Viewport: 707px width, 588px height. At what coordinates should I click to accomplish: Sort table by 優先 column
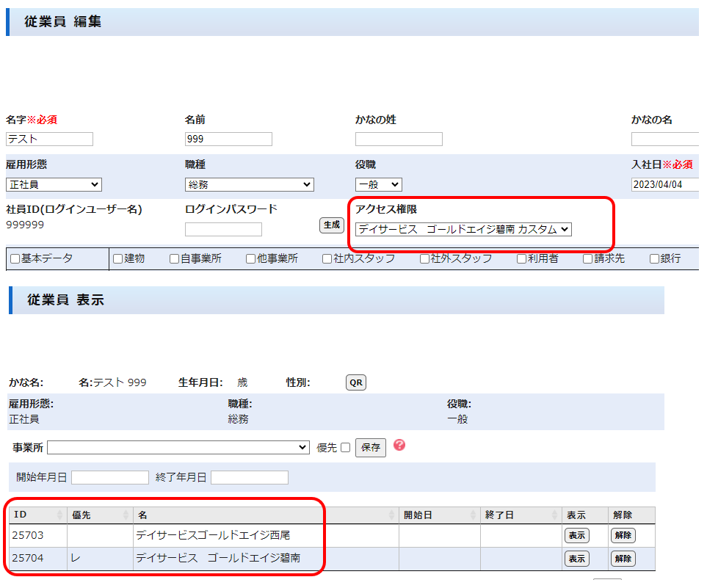[126, 515]
